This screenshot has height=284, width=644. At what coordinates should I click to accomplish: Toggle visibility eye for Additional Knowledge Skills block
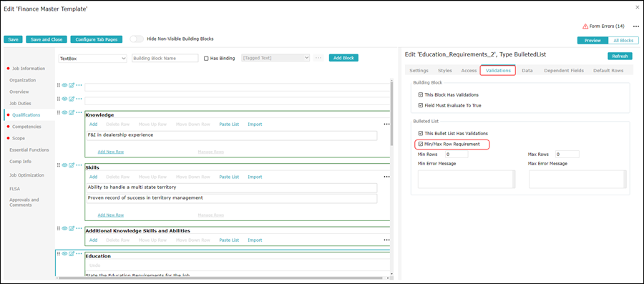[x=65, y=228]
